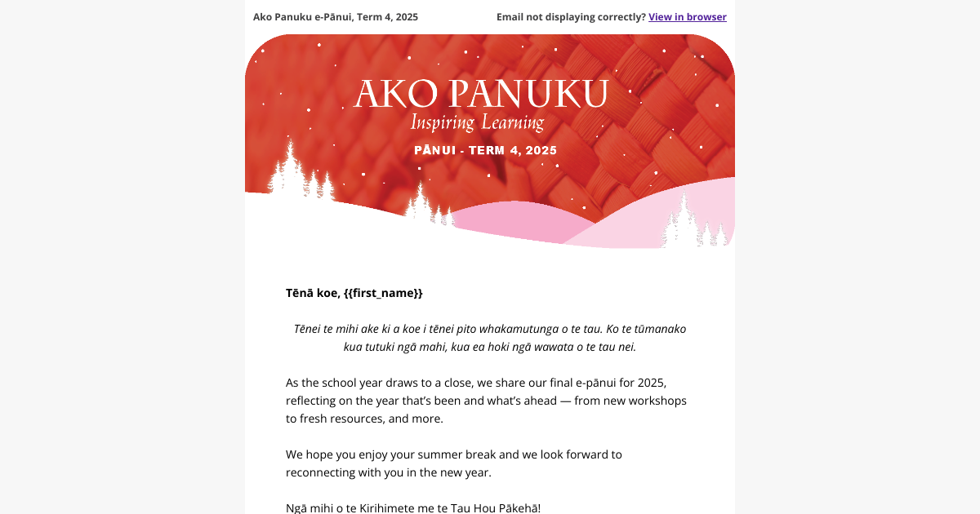The height and width of the screenshot is (514, 980).
Task: Click the 'kua tutuki ngā mahi' italic line
Action: coord(489,347)
